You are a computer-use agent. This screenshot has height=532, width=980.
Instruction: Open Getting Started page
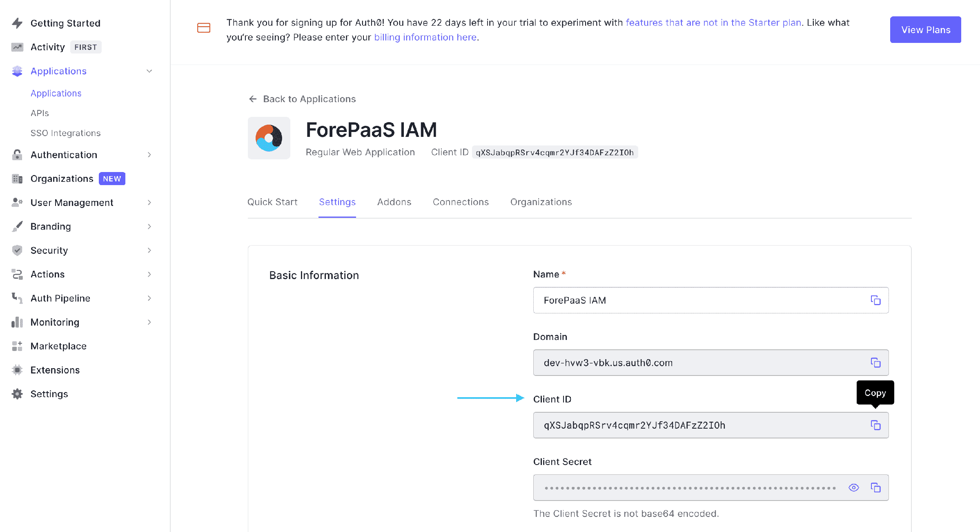click(65, 23)
